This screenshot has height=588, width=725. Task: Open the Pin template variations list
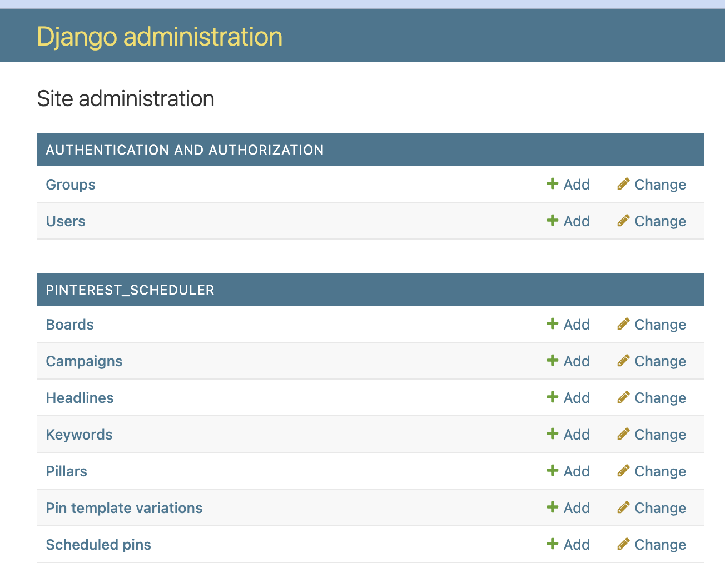tap(124, 508)
